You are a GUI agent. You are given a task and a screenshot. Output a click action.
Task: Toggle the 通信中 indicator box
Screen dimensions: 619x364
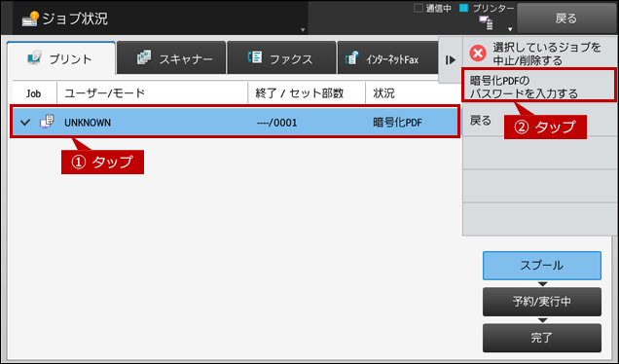click(x=419, y=8)
